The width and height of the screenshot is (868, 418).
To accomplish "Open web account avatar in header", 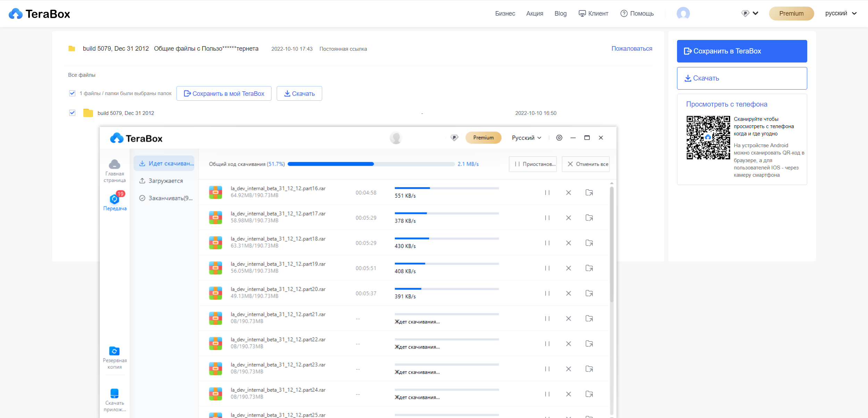I will point(683,14).
